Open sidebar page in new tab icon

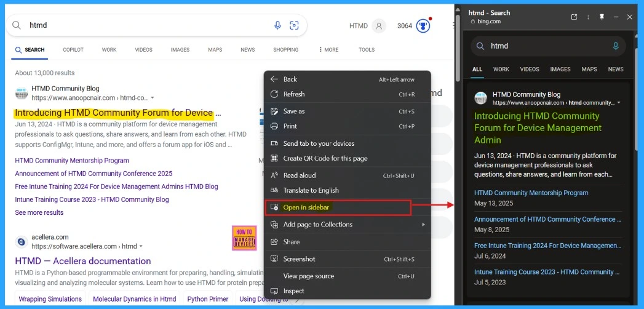pyautogui.click(x=574, y=17)
